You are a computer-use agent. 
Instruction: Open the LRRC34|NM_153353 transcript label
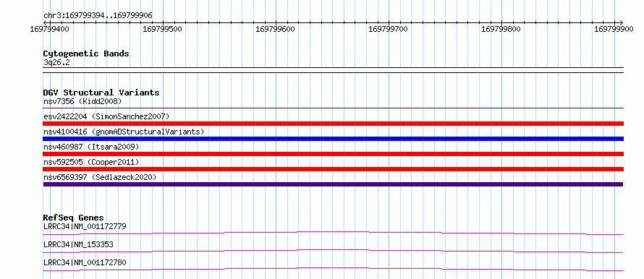pos(78,244)
